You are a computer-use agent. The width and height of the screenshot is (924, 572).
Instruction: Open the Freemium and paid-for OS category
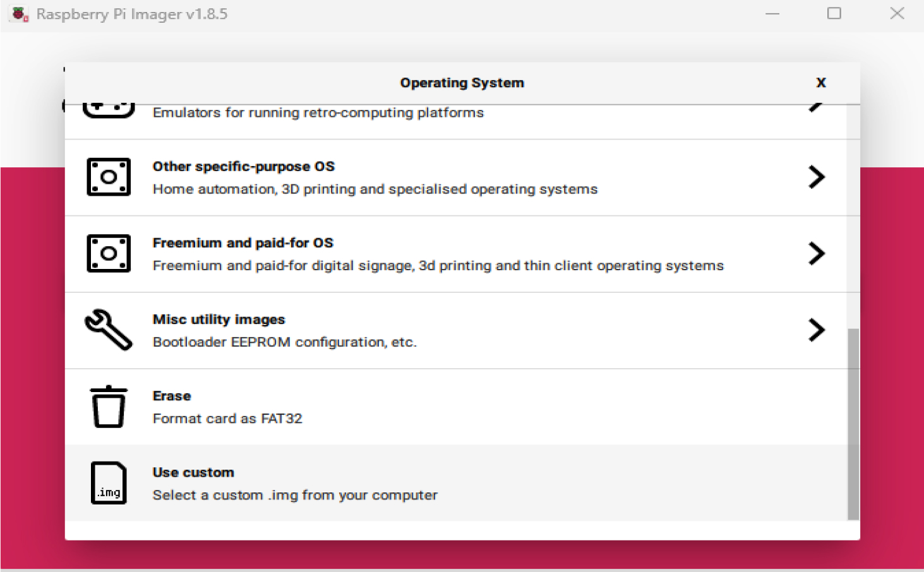point(456,254)
